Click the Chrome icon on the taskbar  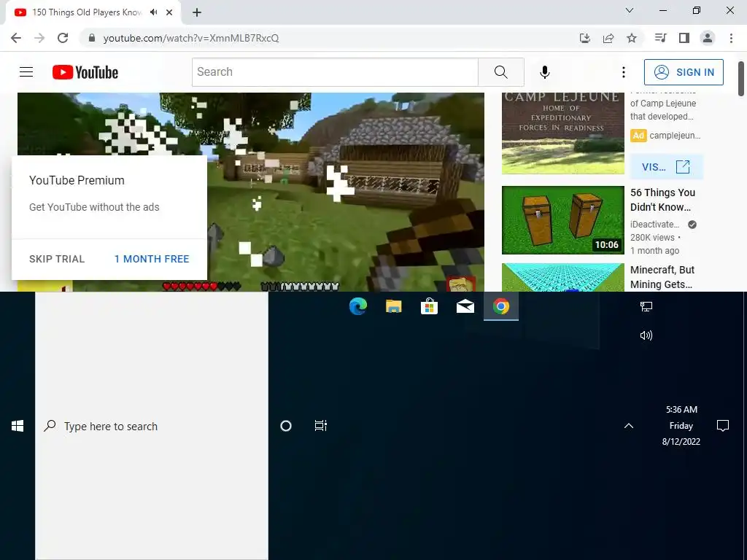(x=500, y=306)
